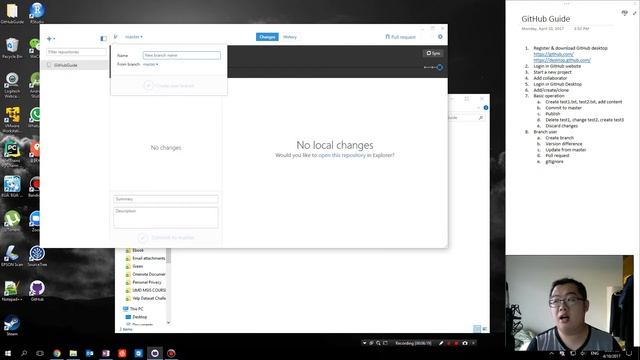Click the Create new branch button

(x=169, y=85)
